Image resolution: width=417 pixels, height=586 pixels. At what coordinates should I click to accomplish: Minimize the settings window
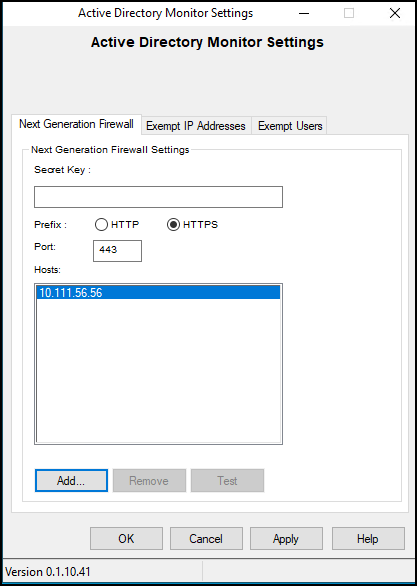(x=304, y=13)
